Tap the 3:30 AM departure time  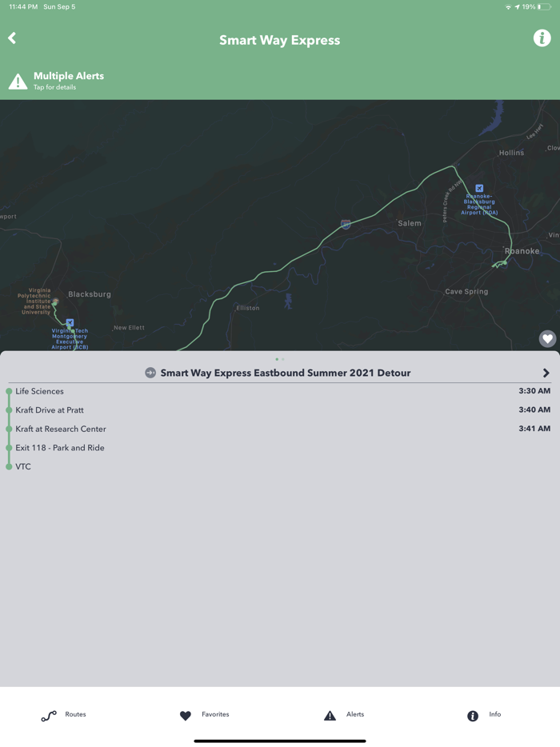(534, 390)
